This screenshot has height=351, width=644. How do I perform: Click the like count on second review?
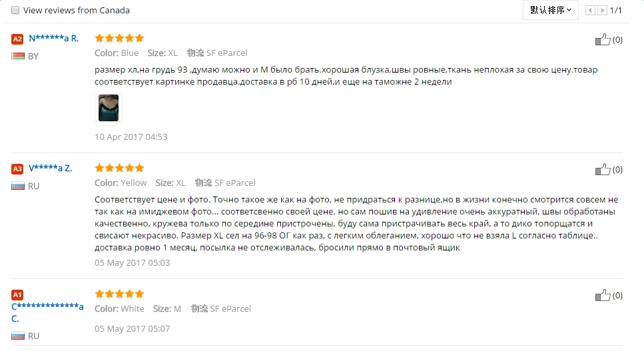(x=617, y=170)
